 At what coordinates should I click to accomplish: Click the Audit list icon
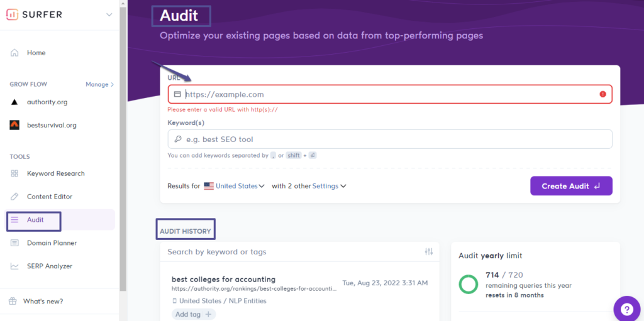click(14, 220)
